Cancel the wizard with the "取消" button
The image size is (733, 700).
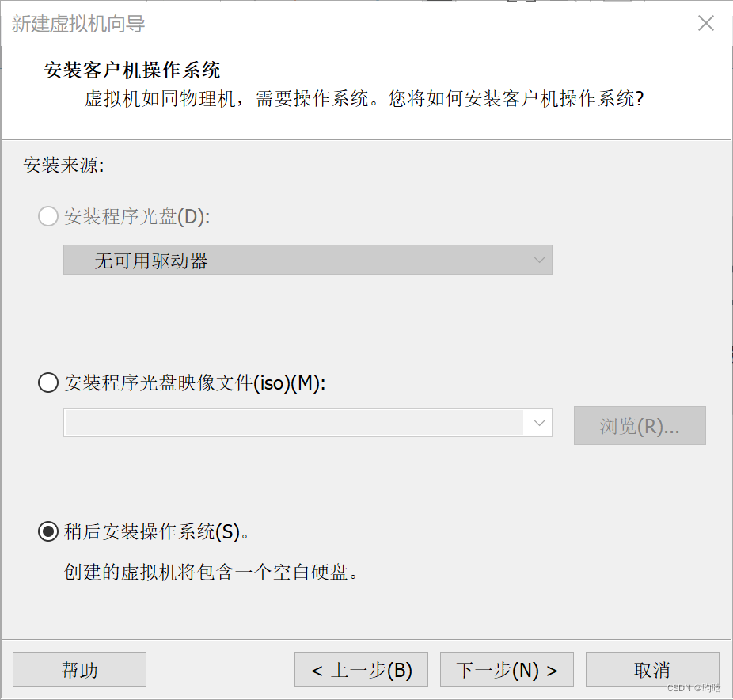[x=653, y=669]
